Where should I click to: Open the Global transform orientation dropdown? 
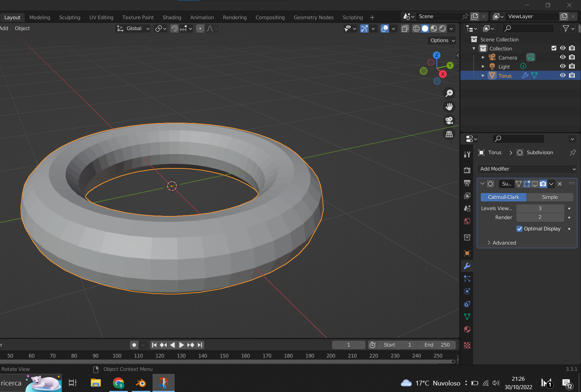tap(133, 29)
